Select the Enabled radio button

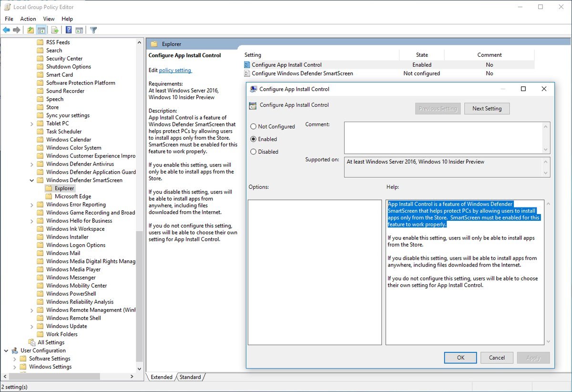(254, 139)
